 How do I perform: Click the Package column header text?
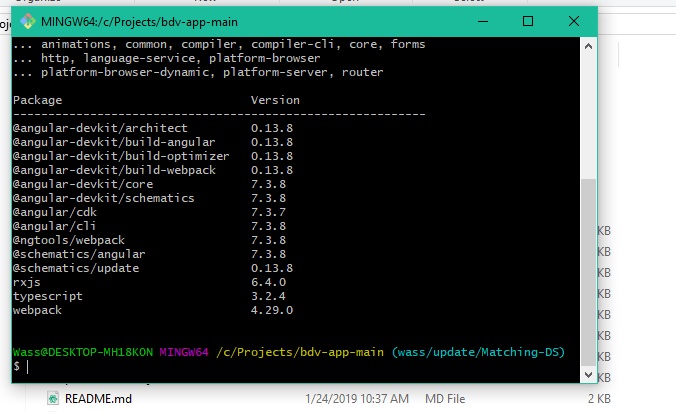38,100
